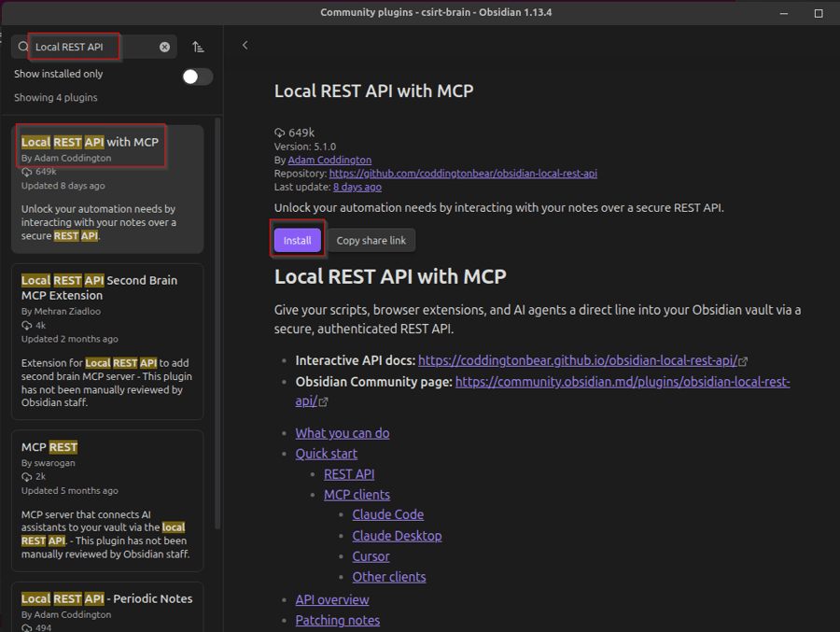Select the 'MCP REST' plugin card
This screenshot has height=632, width=840.
tap(107, 500)
